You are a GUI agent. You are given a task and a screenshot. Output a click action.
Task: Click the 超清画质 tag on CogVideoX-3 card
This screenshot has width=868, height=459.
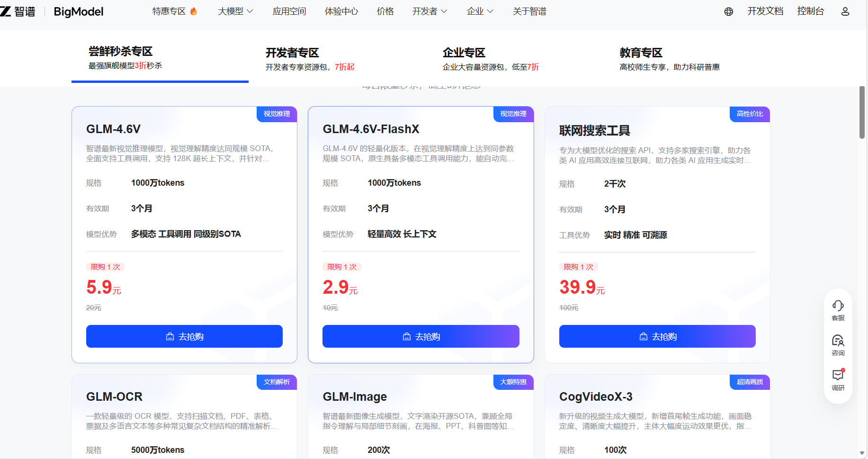pos(750,382)
